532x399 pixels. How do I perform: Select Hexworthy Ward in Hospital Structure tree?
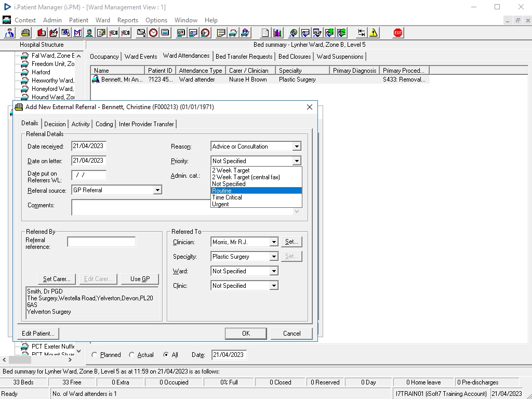coord(52,81)
